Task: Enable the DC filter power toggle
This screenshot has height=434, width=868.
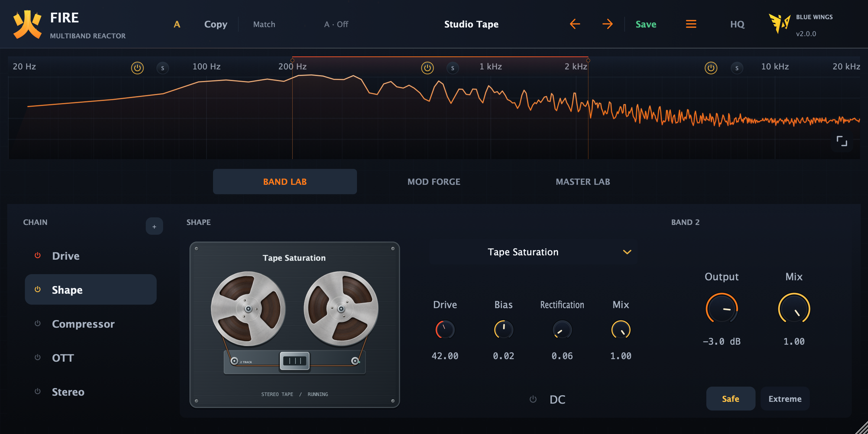Action: 533,399
